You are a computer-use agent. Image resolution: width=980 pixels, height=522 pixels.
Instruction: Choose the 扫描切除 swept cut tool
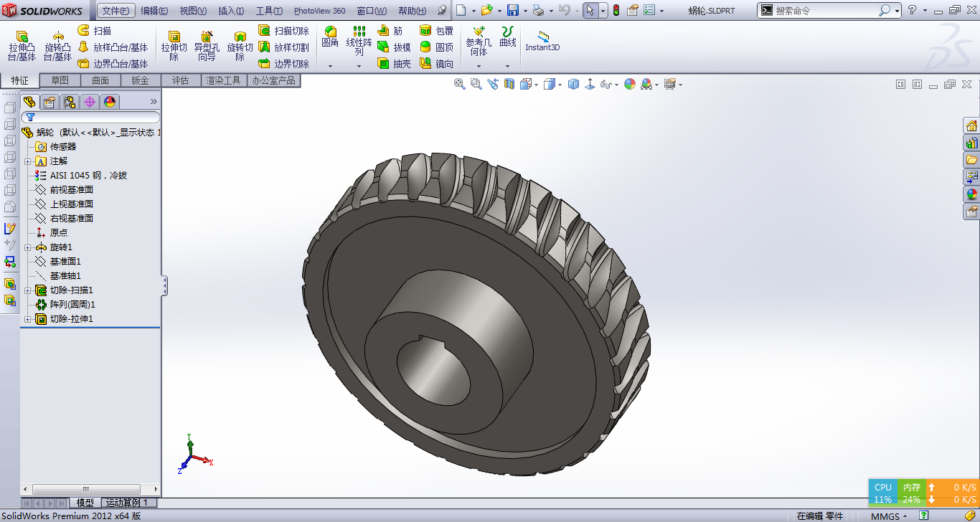coord(283,31)
